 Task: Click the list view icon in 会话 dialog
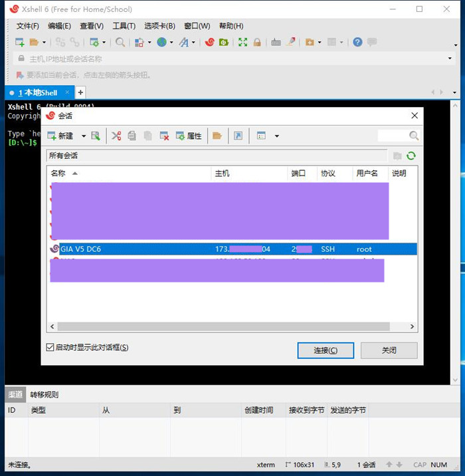pyautogui.click(x=261, y=136)
